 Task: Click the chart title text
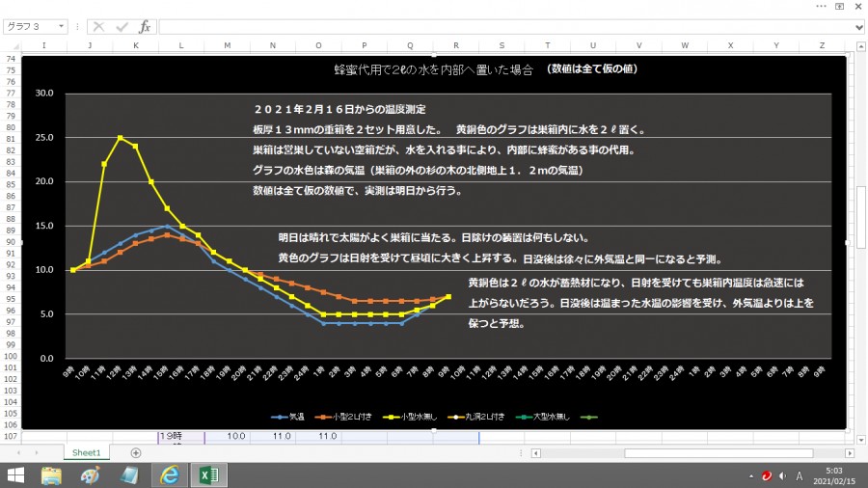coord(432,70)
